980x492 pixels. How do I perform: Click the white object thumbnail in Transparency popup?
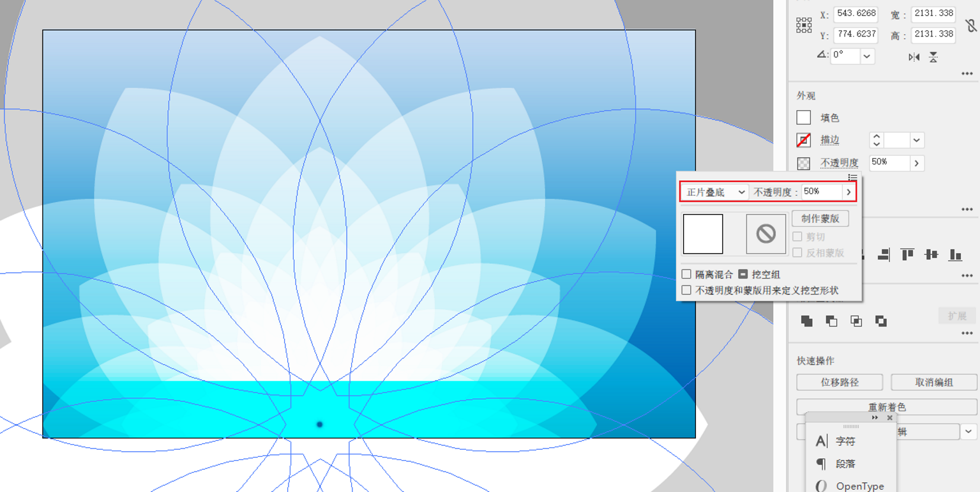pos(703,234)
